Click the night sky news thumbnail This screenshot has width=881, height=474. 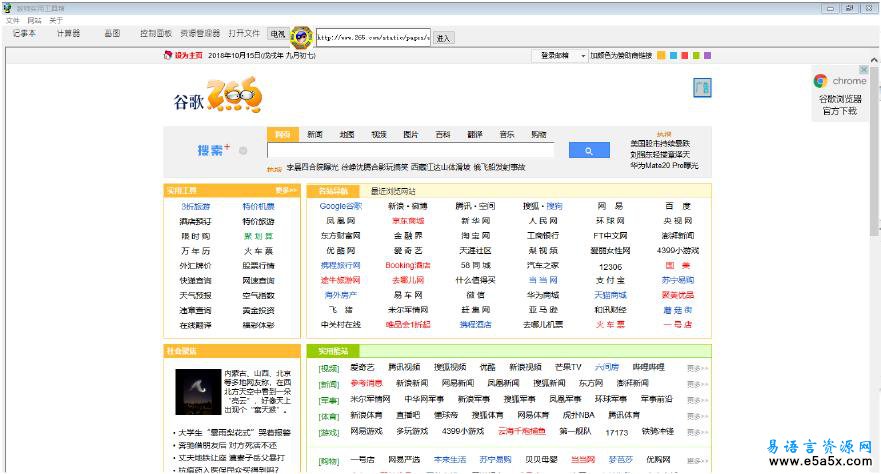click(198, 391)
